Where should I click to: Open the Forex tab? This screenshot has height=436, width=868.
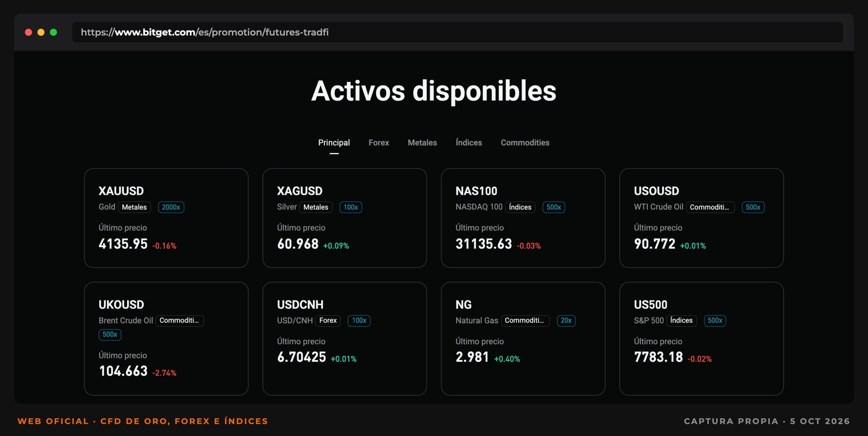click(379, 143)
